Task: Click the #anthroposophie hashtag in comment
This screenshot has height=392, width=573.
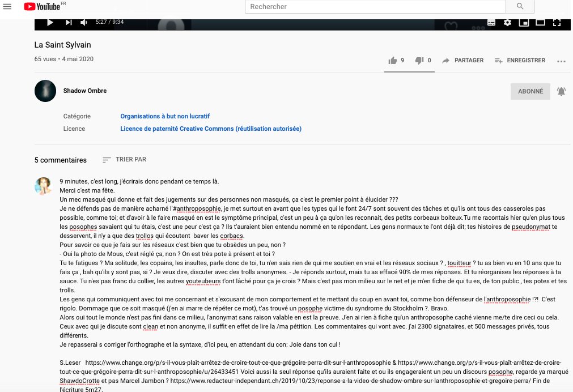Action: click(x=197, y=208)
